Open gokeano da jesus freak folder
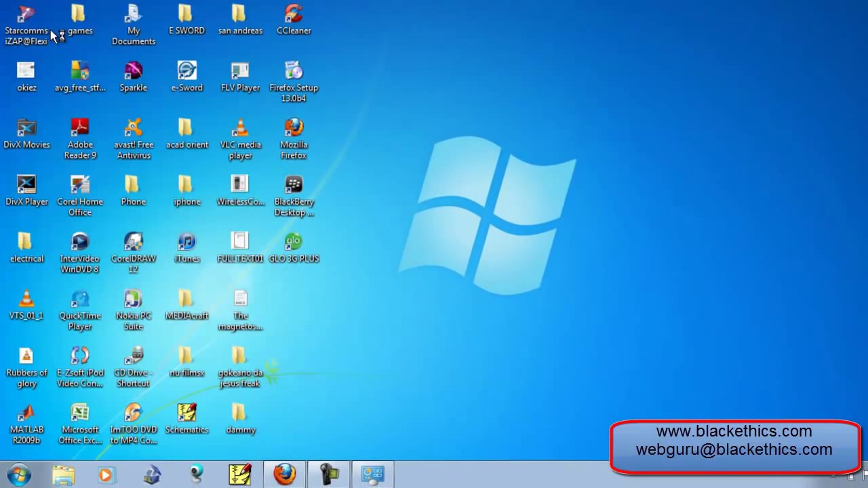Viewport: 868px width, 488px height. click(x=240, y=367)
